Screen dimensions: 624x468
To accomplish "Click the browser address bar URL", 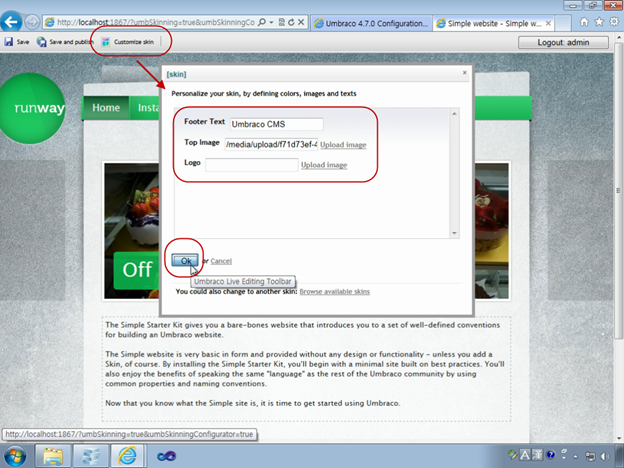I will click(155, 22).
